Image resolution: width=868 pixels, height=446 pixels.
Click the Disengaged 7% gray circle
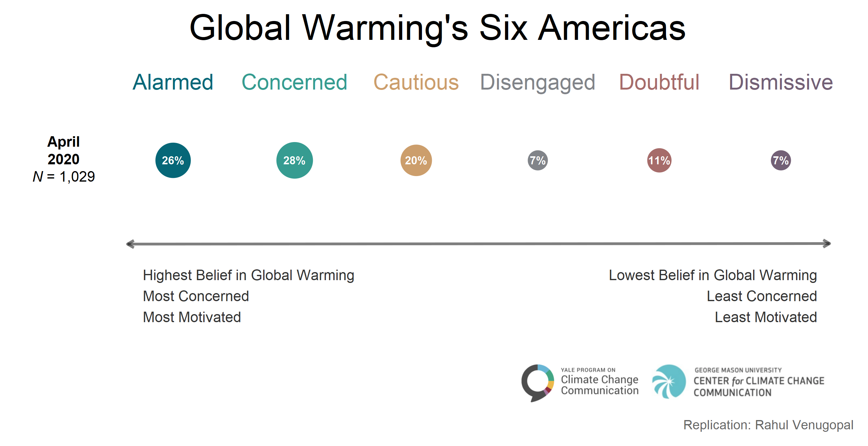click(x=538, y=160)
